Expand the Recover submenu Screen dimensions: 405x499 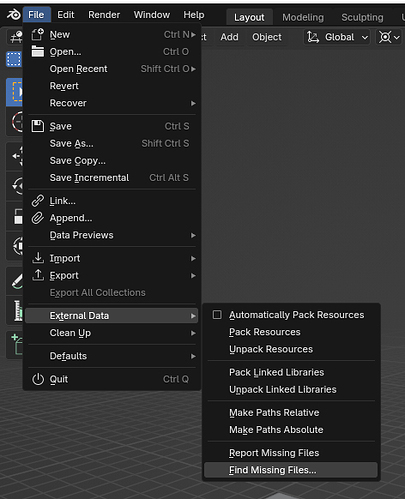(112, 103)
